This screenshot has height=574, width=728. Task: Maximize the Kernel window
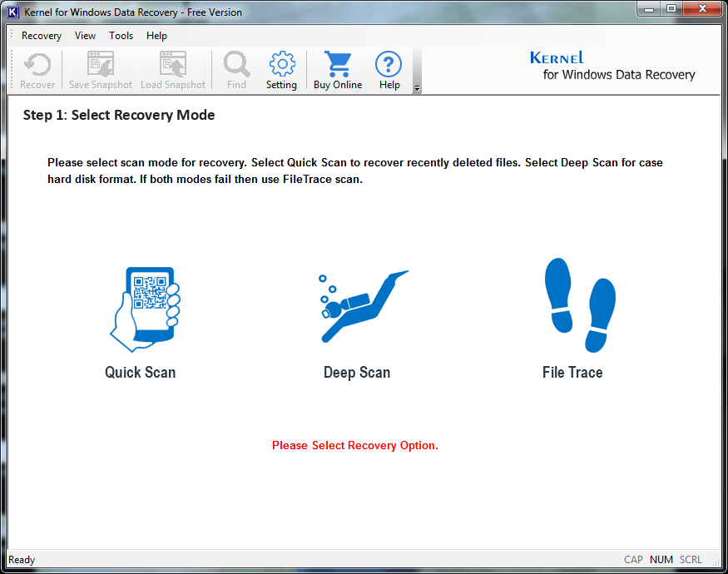click(671, 9)
